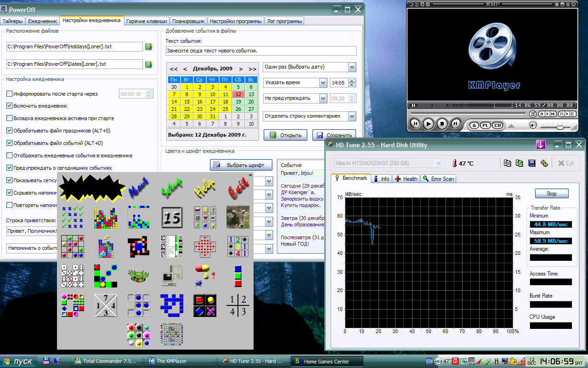Open the cow picture game icon
588x368 pixels.
(238, 217)
